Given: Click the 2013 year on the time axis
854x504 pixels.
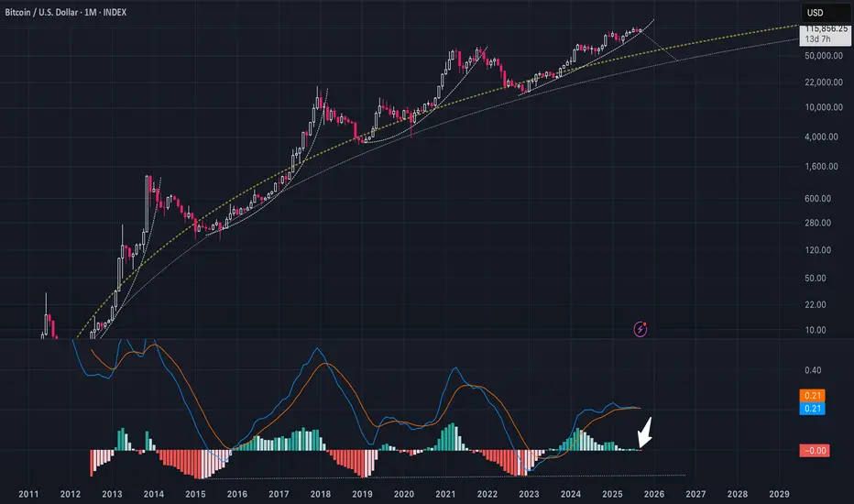Looking at the screenshot, I should pos(112,494).
